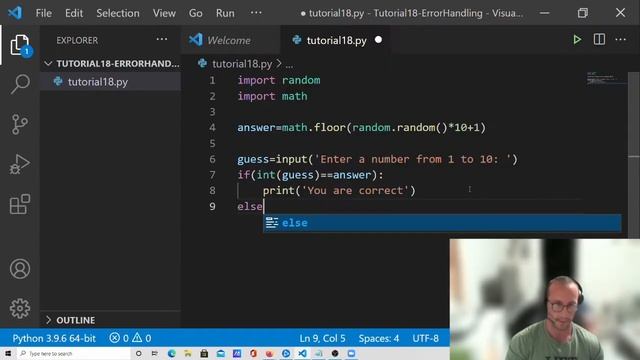Open Task View on taskbar
The width and height of the screenshot is (640, 360).
coord(155,353)
